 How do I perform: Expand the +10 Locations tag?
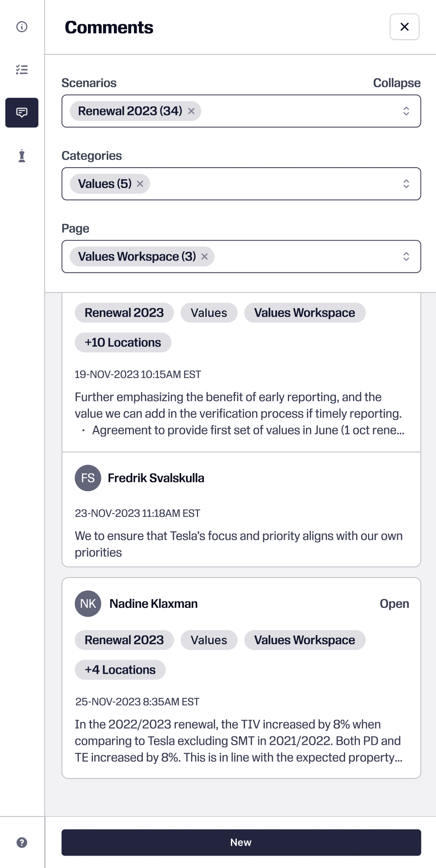click(x=123, y=342)
